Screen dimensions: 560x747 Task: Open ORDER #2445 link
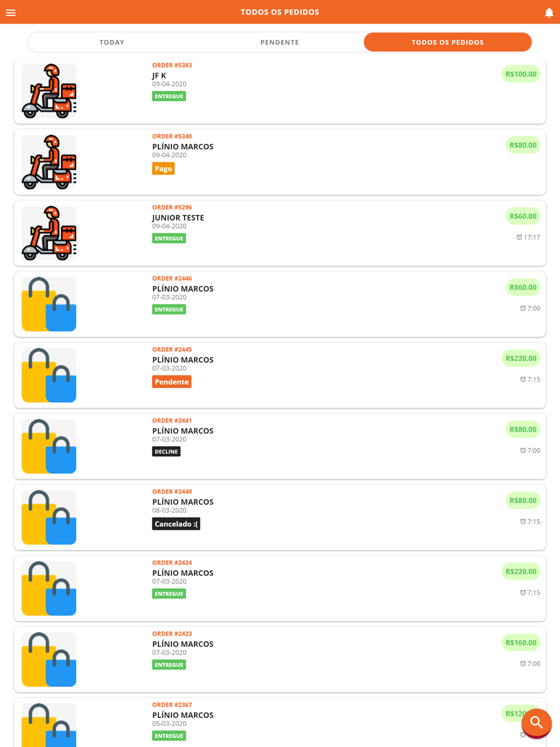(x=172, y=349)
